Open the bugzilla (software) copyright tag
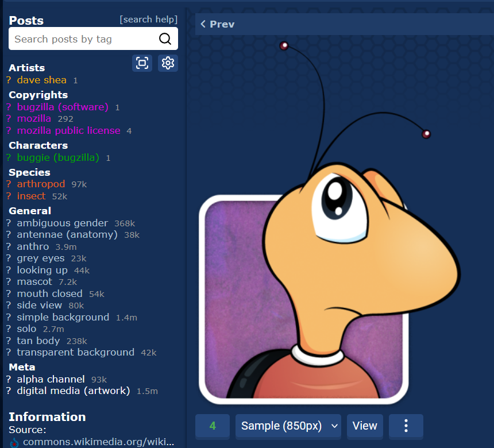The image size is (494, 448). [63, 107]
